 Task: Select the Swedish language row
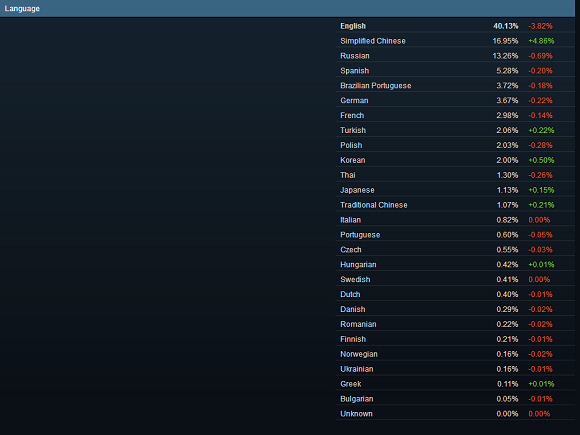pos(455,280)
